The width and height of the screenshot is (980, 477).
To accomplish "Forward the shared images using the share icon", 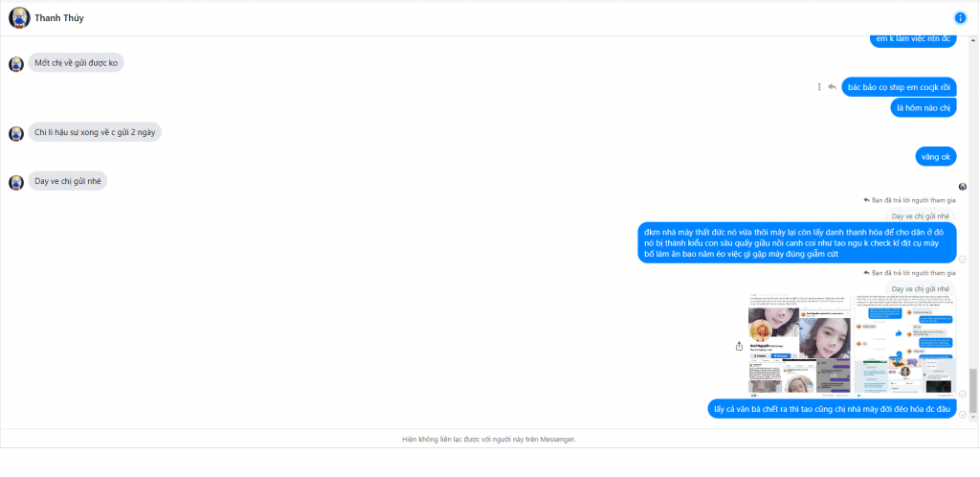I will (740, 346).
